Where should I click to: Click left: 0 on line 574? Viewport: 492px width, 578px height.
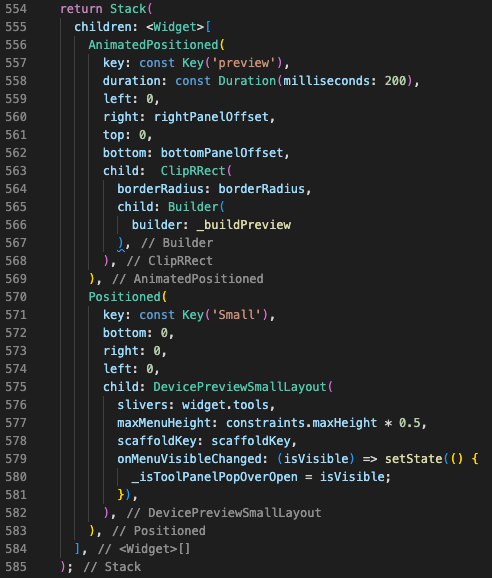[128, 369]
